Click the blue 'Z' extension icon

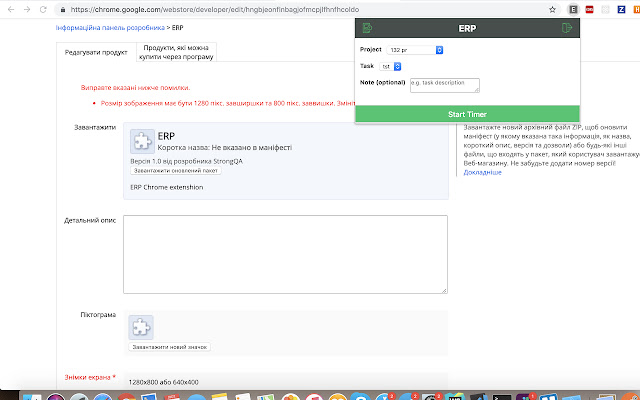(621, 9)
